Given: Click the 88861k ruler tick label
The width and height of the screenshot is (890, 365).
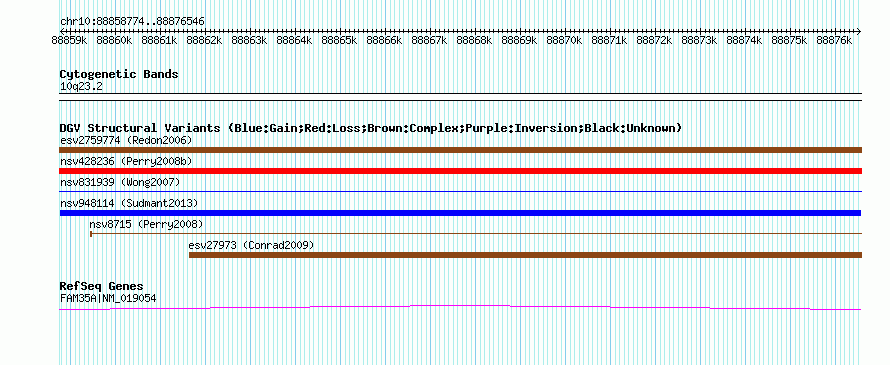Looking at the screenshot, I should [x=159, y=40].
